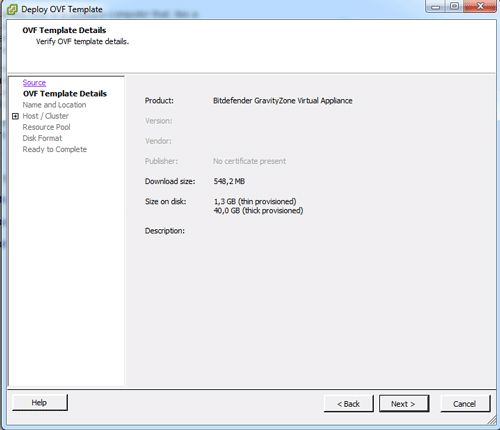Minimize the Deploy OVF Template window
500x430 pixels.
pyautogui.click(x=435, y=6)
